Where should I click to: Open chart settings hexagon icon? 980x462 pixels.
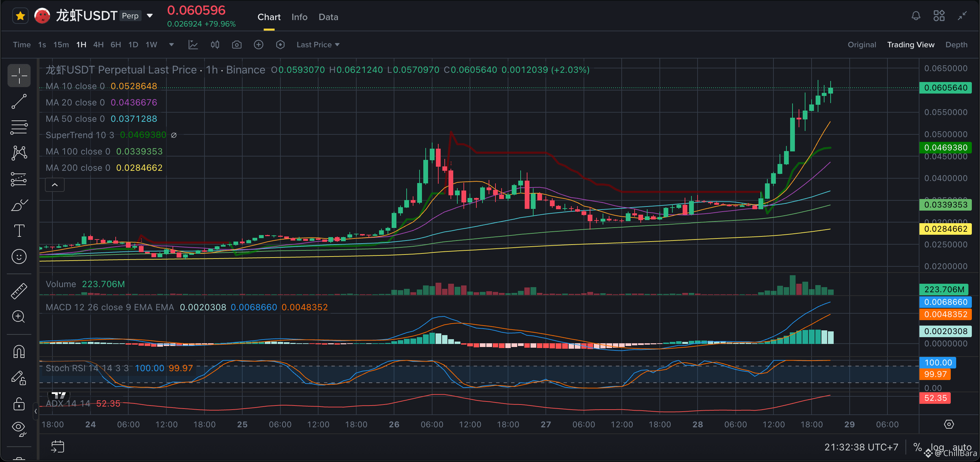280,45
